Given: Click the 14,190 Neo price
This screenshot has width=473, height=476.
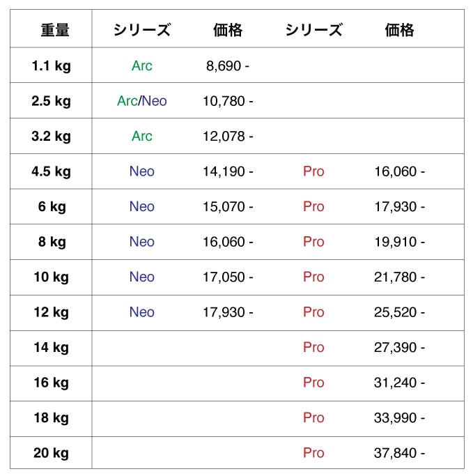Looking at the screenshot, I should pyautogui.click(x=228, y=171).
